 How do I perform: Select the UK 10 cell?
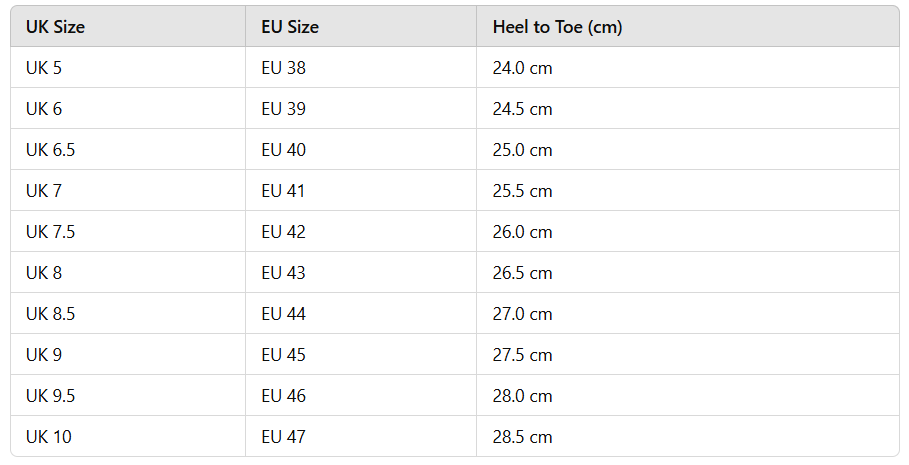[x=48, y=437]
